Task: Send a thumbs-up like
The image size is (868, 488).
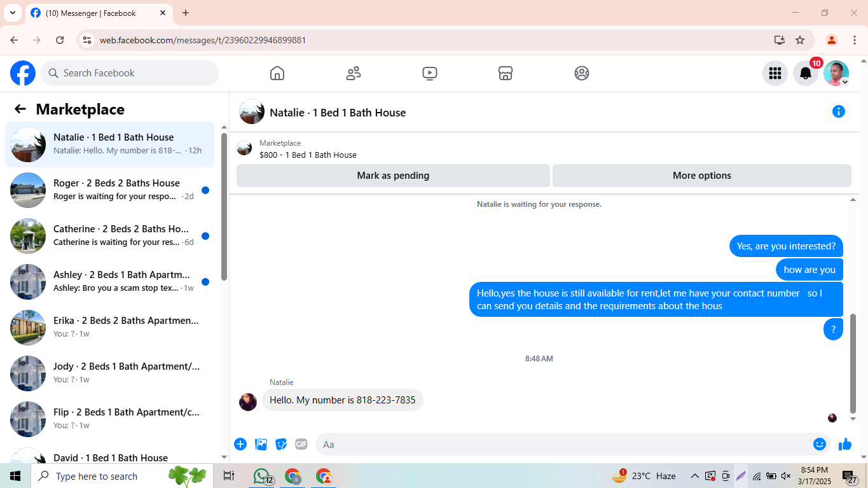Action: [845, 444]
